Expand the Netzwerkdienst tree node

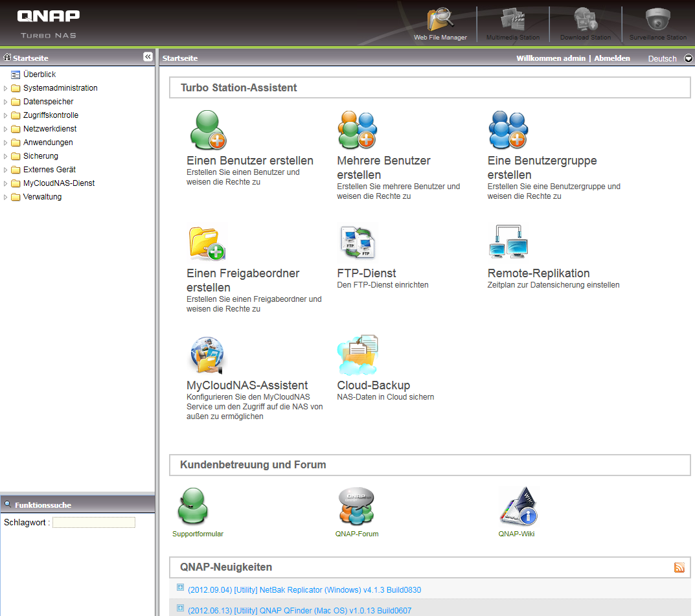click(x=5, y=130)
